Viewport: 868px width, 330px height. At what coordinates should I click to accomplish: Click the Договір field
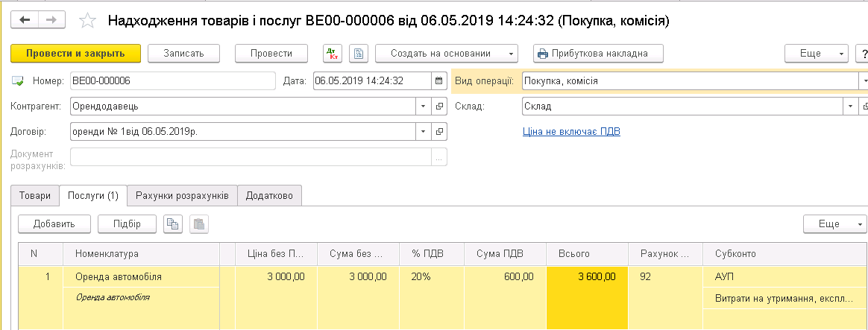(x=243, y=132)
